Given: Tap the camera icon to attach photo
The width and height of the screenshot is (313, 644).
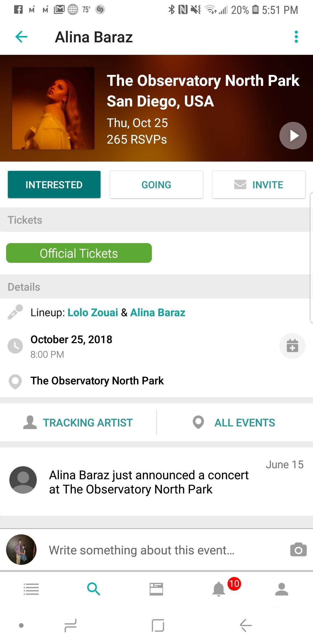Looking at the screenshot, I should pos(298,549).
